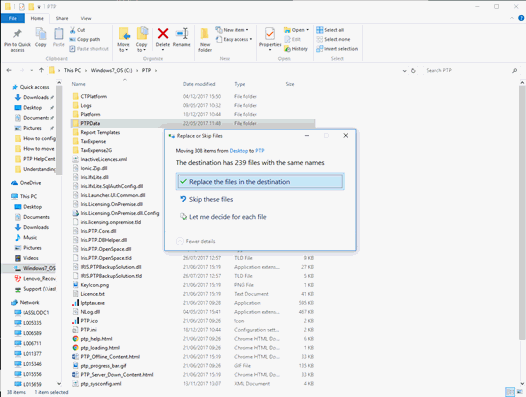Click the red Delete icon
This screenshot has width=526, height=397.
tap(163, 34)
